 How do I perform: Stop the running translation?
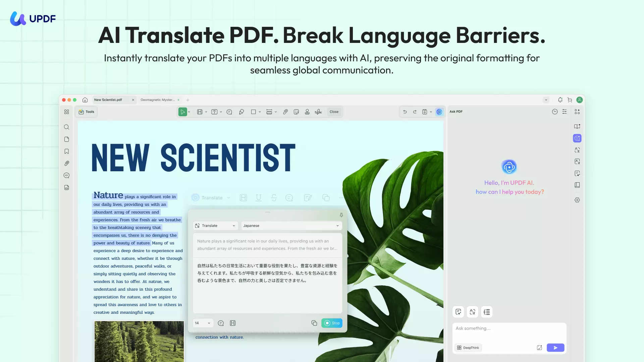(x=332, y=323)
